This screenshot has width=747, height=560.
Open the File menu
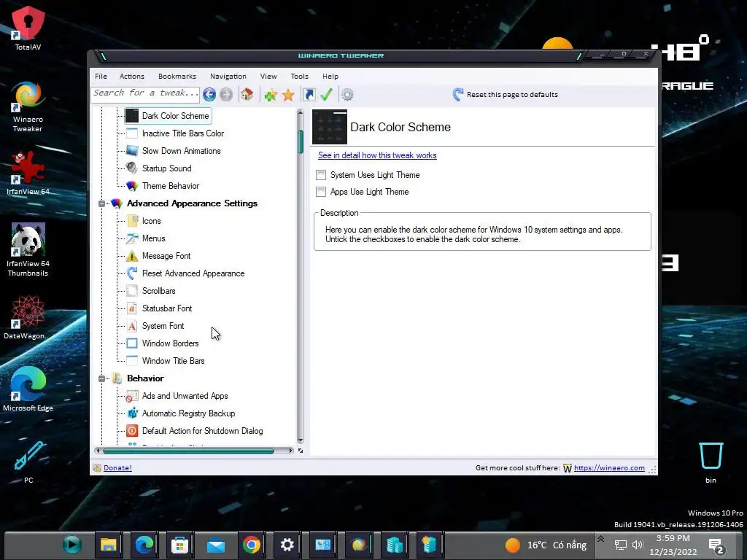101,76
